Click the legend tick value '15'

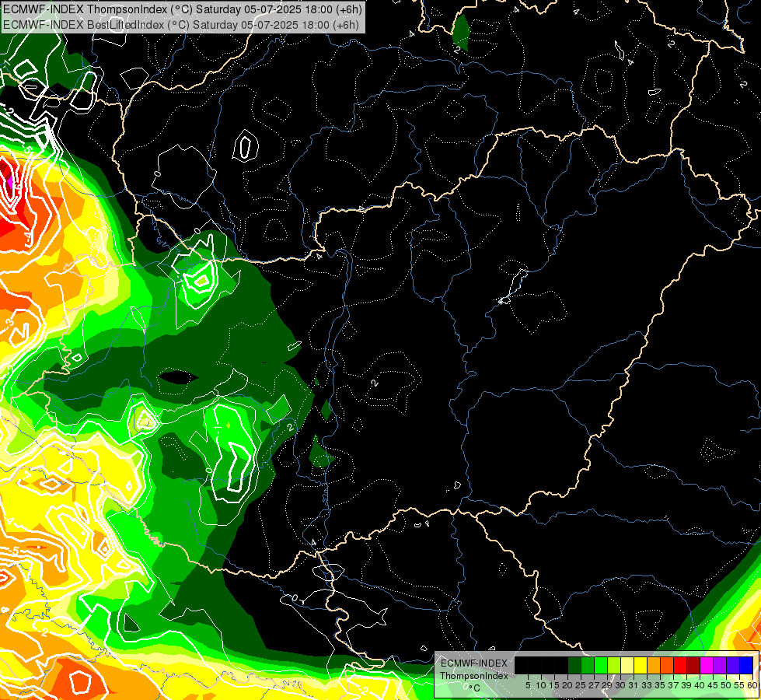[x=555, y=685]
